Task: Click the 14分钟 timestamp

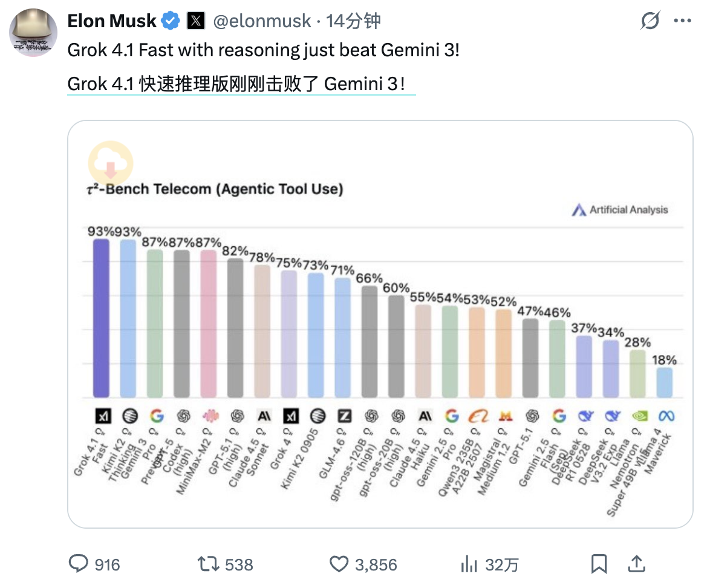Action: (x=354, y=21)
